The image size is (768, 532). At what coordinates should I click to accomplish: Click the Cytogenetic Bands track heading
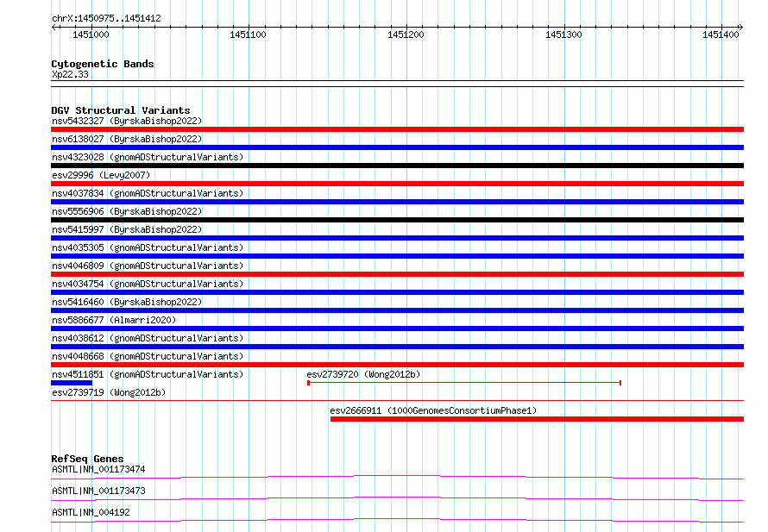click(103, 64)
